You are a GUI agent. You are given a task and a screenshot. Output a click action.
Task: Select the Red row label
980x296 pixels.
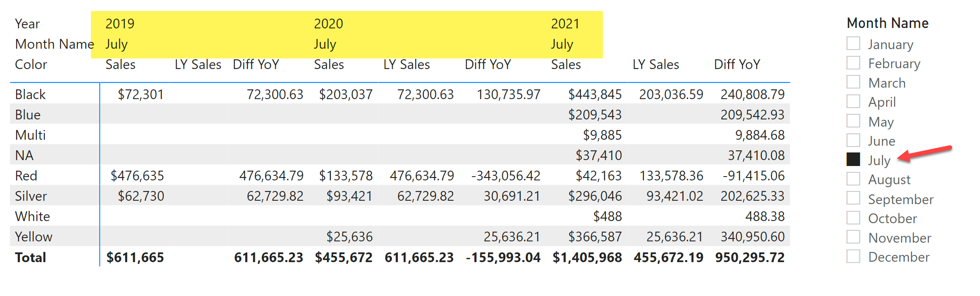26,176
